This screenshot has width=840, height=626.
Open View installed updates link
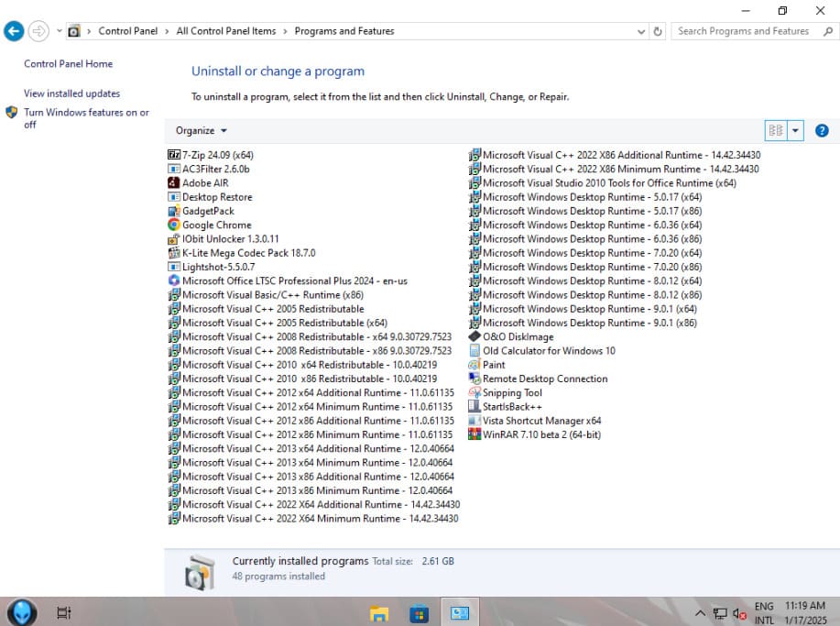pos(71,93)
